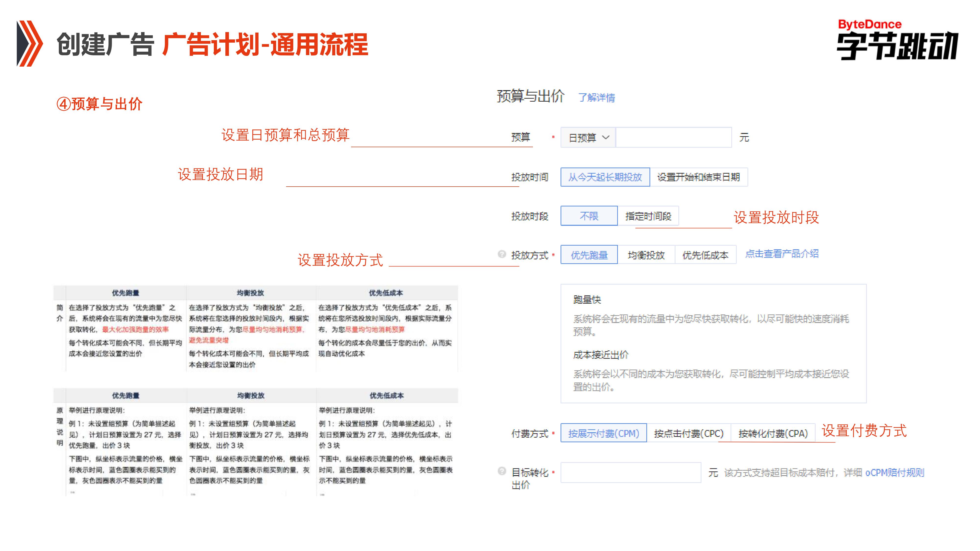This screenshot has width=980, height=551.
Task: Select 优先跑量 delivery mode
Action: [589, 255]
